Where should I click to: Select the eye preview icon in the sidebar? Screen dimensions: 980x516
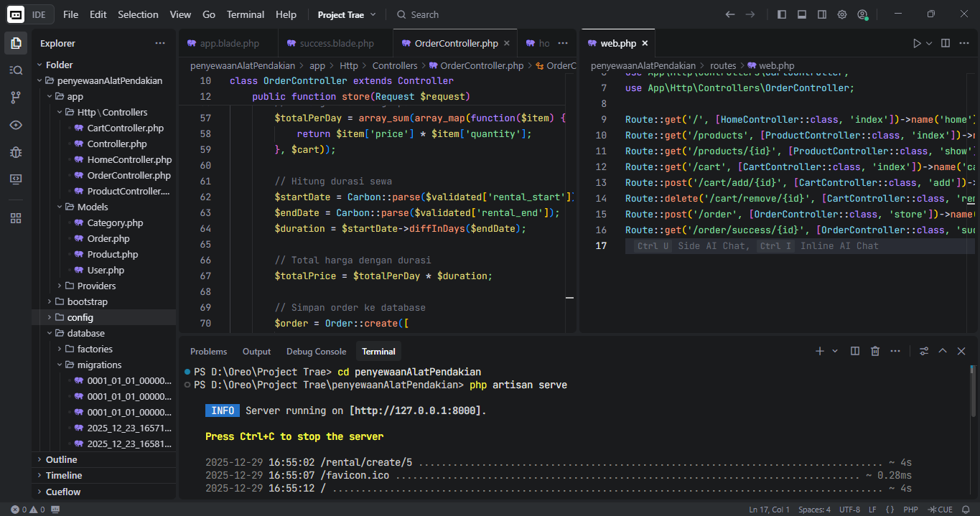click(15, 125)
